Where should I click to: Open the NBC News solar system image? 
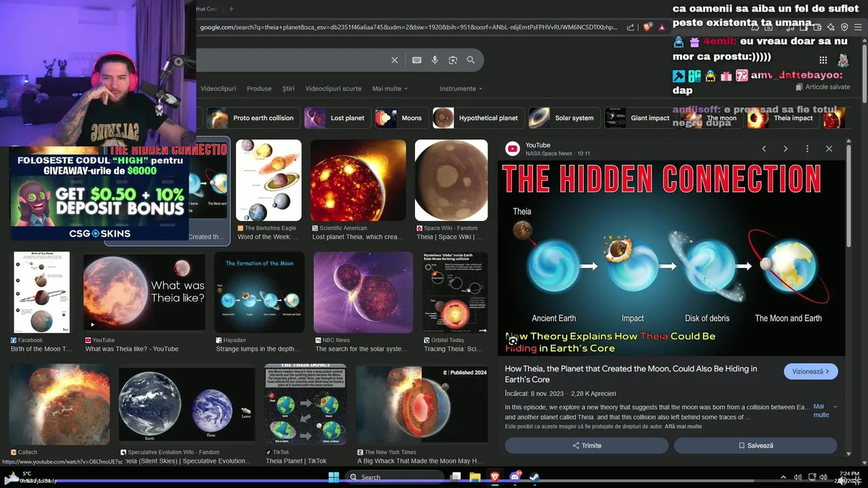[363, 292]
